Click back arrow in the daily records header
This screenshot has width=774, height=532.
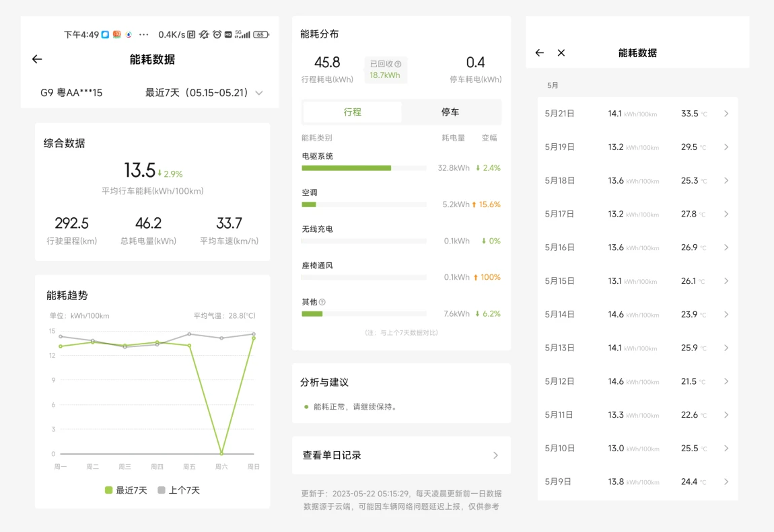[539, 52]
